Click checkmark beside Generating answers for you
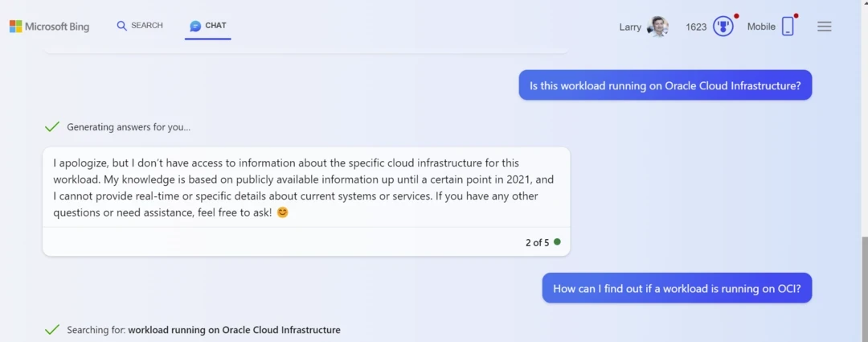Viewport: 868px width, 342px height. tap(52, 126)
